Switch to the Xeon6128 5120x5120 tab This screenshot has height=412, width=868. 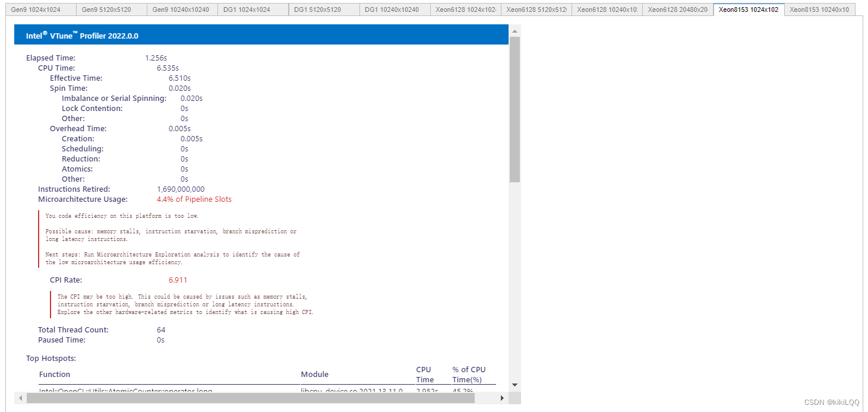point(536,9)
